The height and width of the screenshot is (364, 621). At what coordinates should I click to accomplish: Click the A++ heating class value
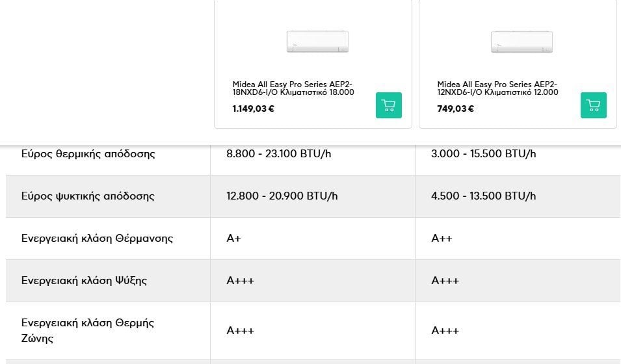point(442,239)
